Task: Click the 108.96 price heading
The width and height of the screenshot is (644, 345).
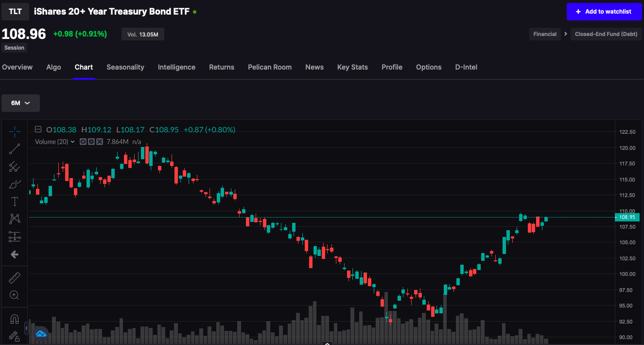Action: coord(24,34)
